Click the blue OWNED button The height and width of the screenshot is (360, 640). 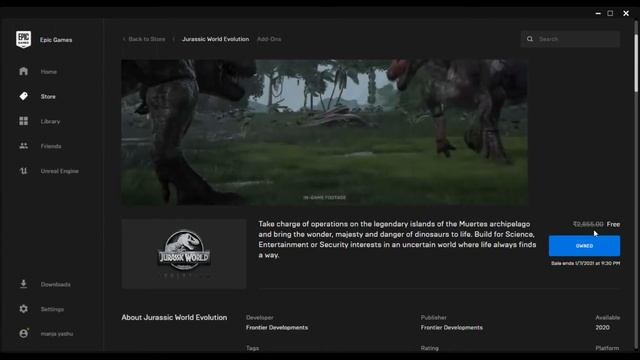tap(584, 246)
